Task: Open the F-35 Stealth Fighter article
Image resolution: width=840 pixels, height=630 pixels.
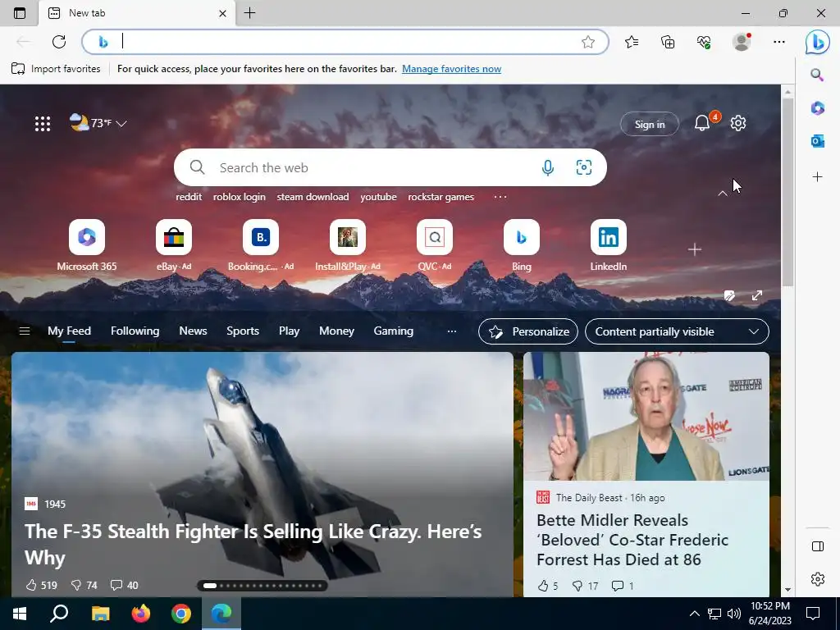Action: coord(253,545)
